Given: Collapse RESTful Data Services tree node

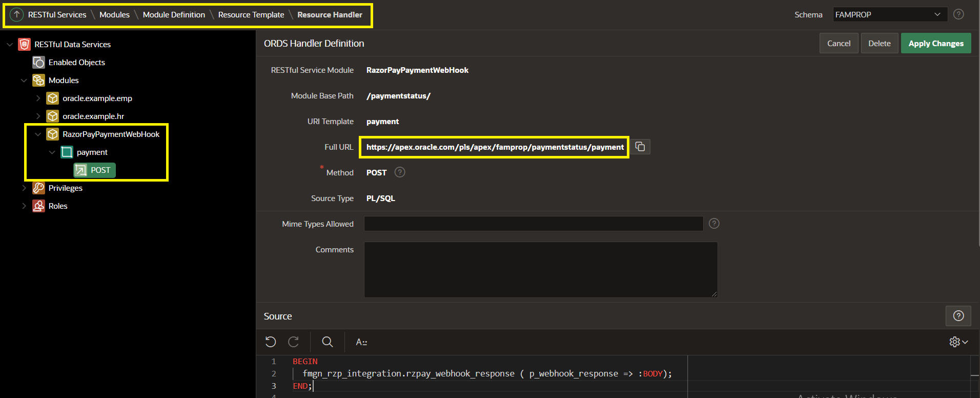Looking at the screenshot, I should (x=10, y=45).
